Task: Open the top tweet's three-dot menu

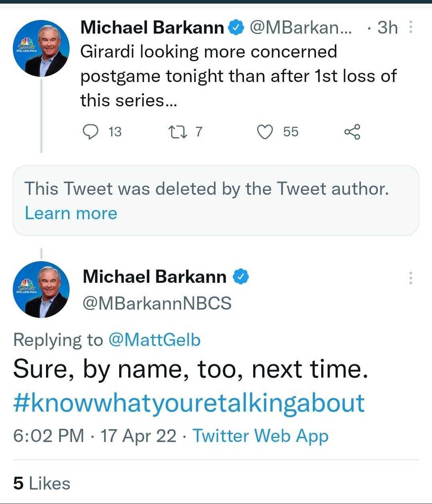Action: tap(411, 28)
